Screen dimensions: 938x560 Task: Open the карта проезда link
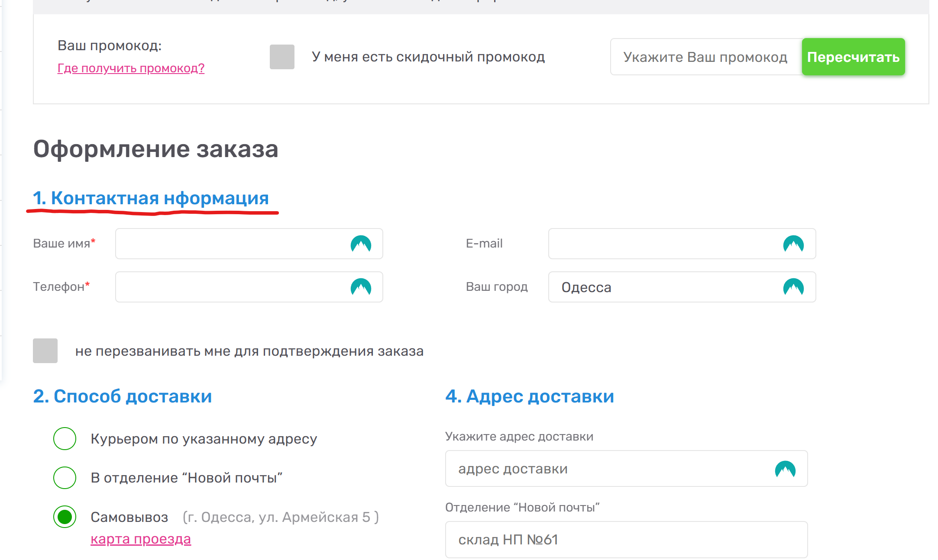click(x=141, y=539)
